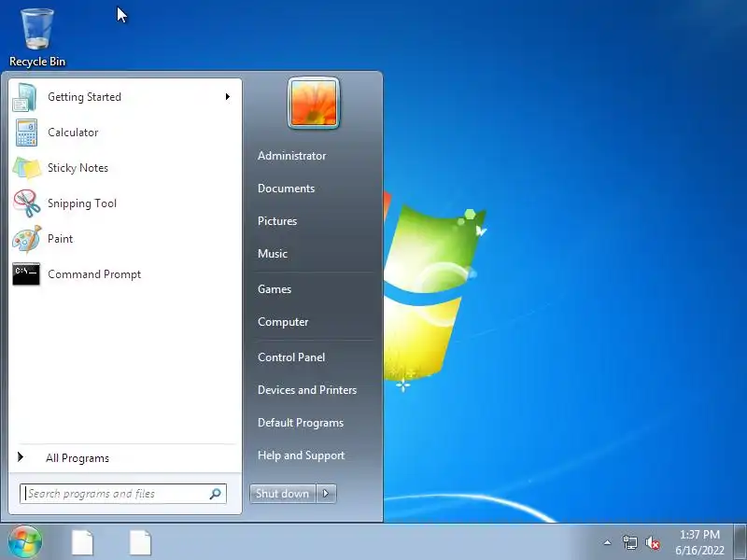This screenshot has width=747, height=560.
Task: Select the Snipping Tool text label
Action: [82, 203]
